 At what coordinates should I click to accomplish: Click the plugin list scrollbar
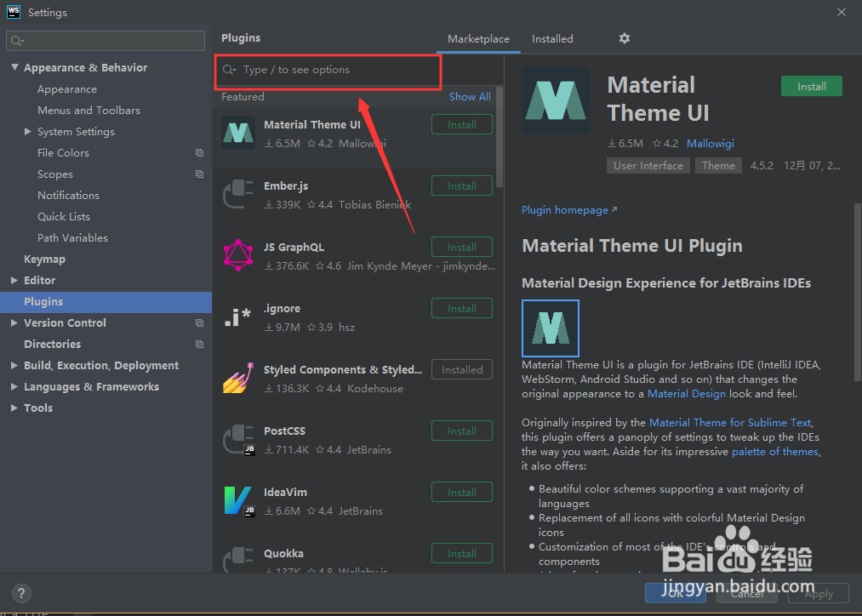(x=500, y=137)
